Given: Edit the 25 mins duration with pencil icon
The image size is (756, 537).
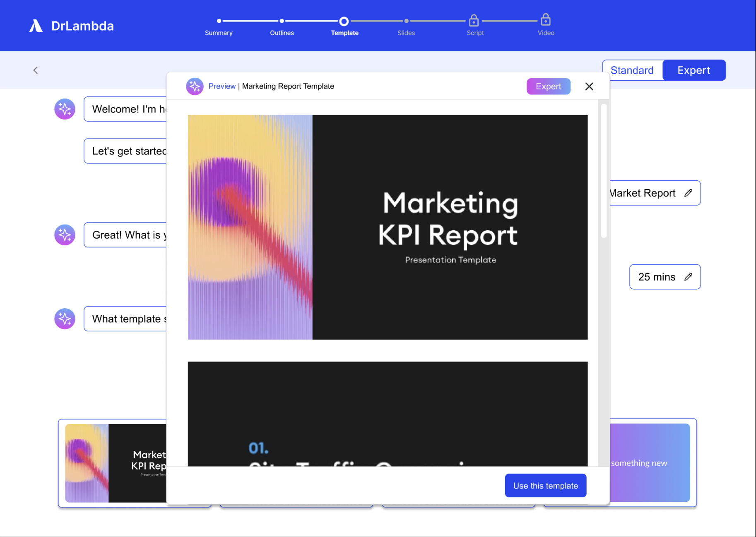Looking at the screenshot, I should pos(688,277).
